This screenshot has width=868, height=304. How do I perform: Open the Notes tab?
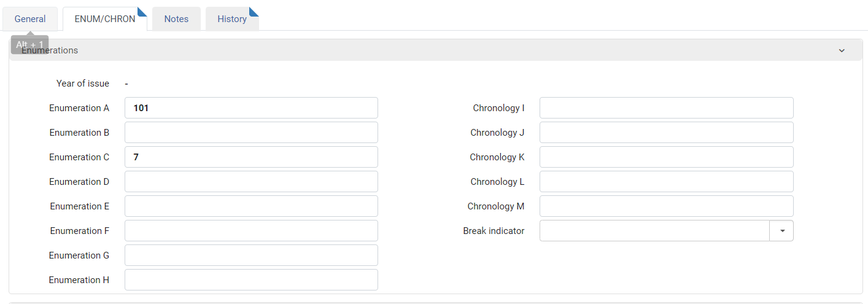click(176, 19)
